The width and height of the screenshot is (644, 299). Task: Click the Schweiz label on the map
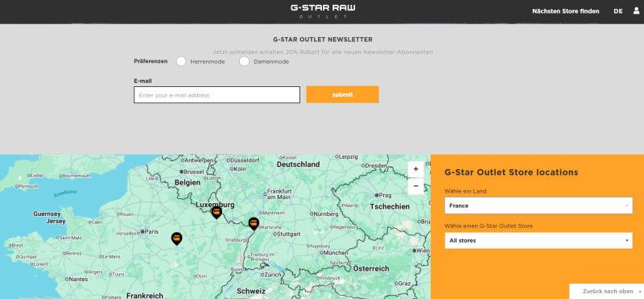click(251, 291)
